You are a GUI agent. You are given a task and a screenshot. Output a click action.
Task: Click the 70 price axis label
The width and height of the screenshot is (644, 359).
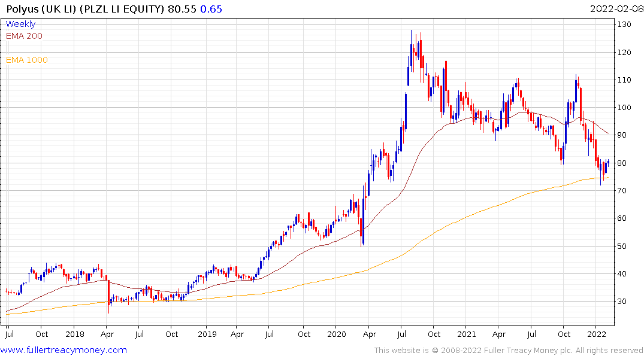point(622,191)
